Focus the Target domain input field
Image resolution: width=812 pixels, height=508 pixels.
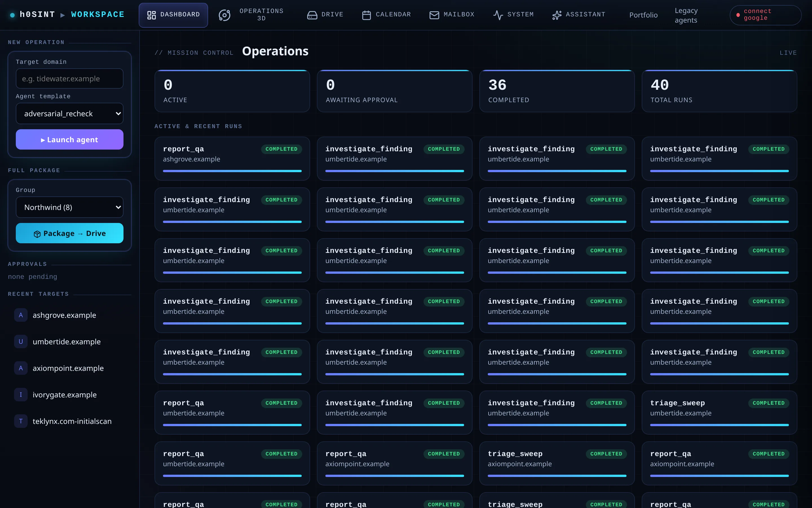(69, 79)
